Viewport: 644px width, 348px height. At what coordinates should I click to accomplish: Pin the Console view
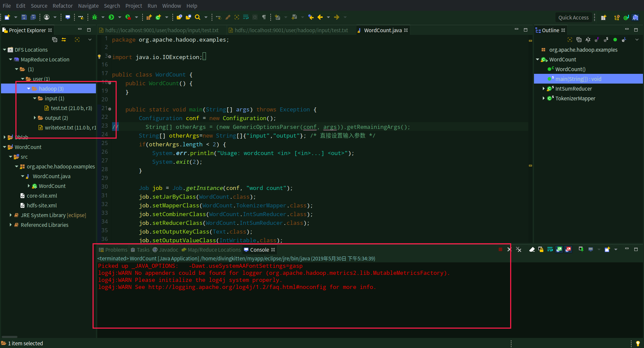pyautogui.click(x=581, y=250)
